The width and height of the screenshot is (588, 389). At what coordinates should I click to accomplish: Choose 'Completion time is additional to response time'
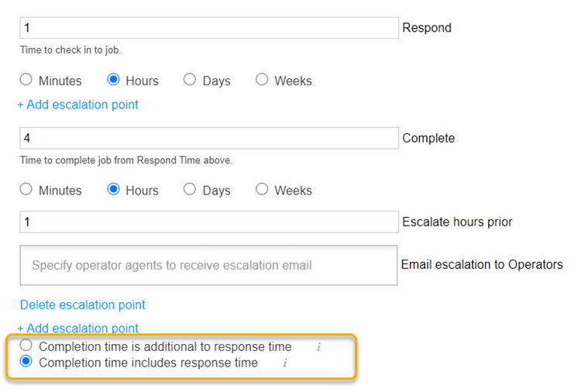tap(26, 346)
